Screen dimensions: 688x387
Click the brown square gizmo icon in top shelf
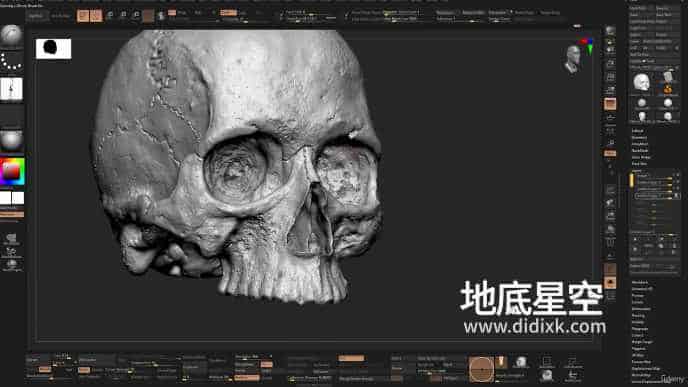point(149,16)
